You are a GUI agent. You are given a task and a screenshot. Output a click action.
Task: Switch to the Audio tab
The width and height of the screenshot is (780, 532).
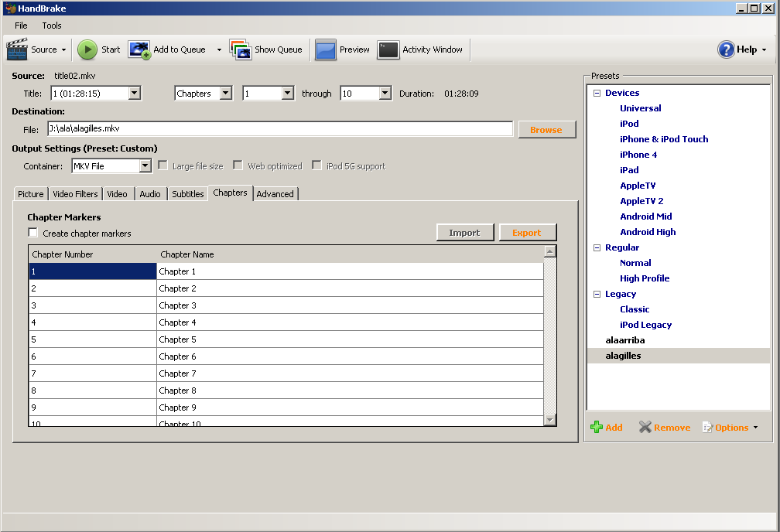click(x=150, y=194)
